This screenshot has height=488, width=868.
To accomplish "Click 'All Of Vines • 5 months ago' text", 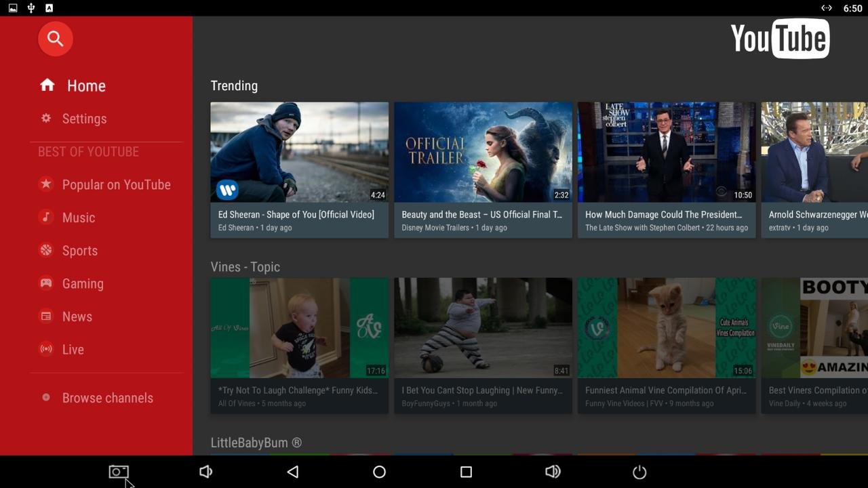I will [262, 403].
